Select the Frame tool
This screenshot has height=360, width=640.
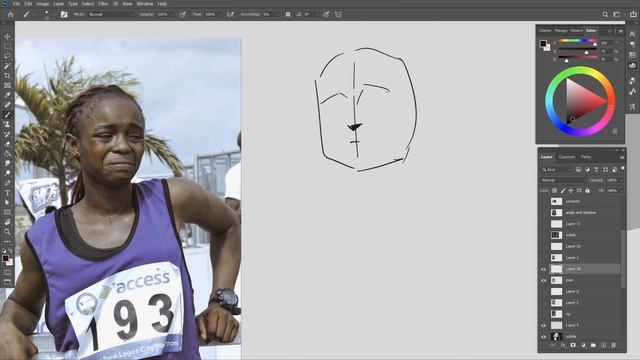click(7, 86)
